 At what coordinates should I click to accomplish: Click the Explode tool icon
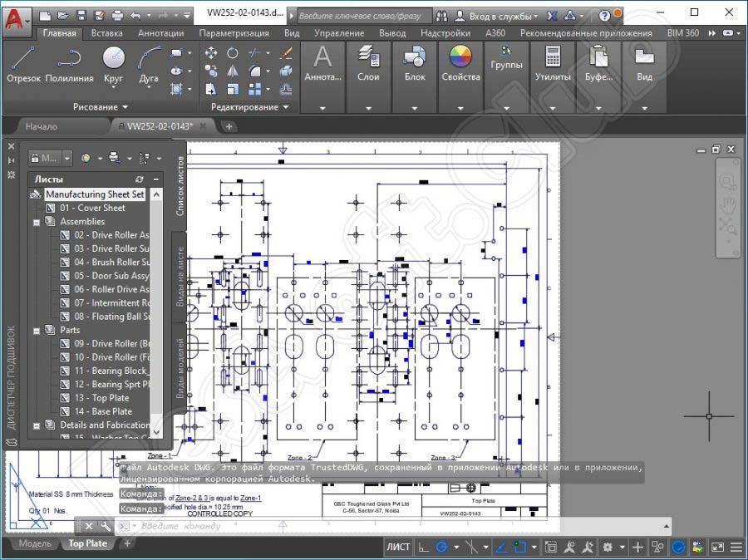(286, 71)
